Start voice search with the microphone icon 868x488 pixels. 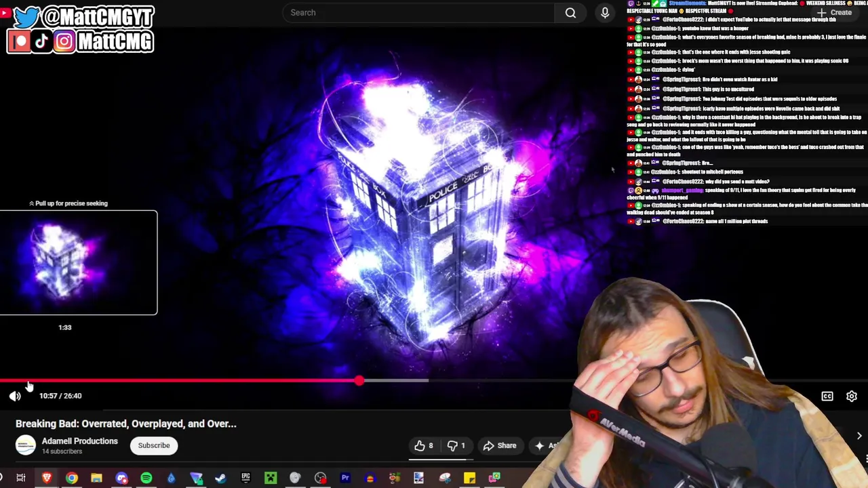[x=605, y=12]
